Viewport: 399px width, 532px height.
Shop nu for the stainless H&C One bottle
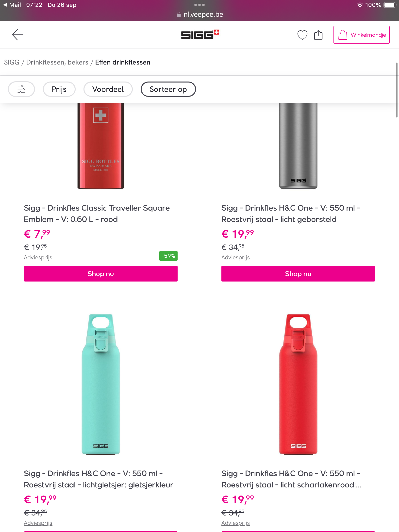pyautogui.click(x=298, y=274)
